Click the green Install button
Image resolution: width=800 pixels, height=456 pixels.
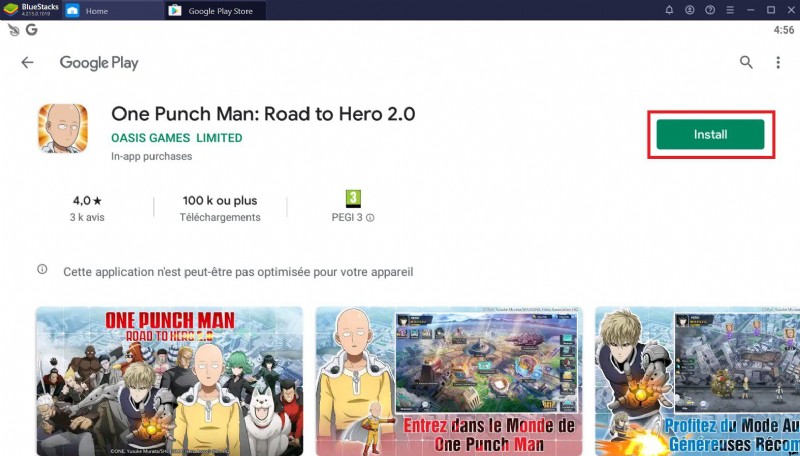[x=710, y=134]
